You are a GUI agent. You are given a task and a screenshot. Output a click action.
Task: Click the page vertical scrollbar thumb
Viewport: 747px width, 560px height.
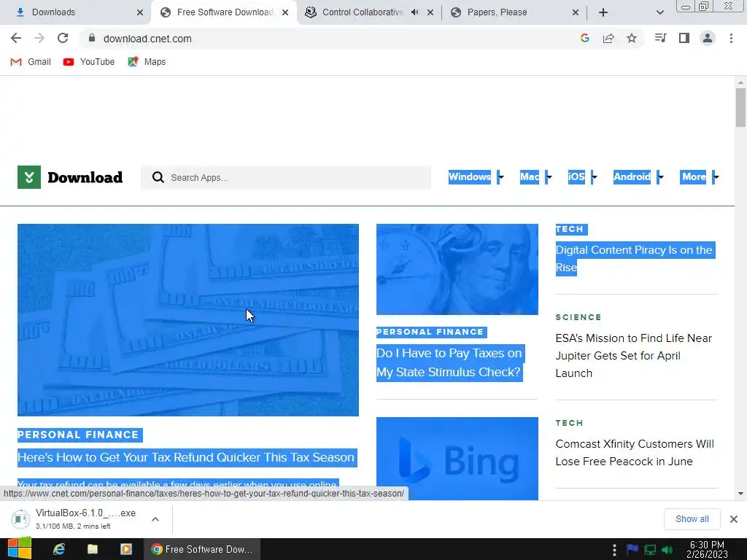pyautogui.click(x=740, y=108)
